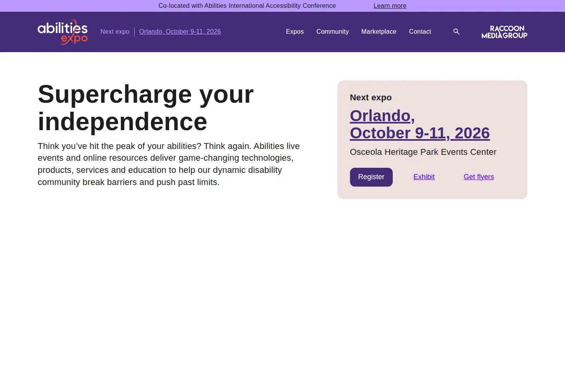The width and height of the screenshot is (565, 392).
Task: Click the 'Co-located with Abilities International Accessibility Conference' text
Action: coord(247,6)
